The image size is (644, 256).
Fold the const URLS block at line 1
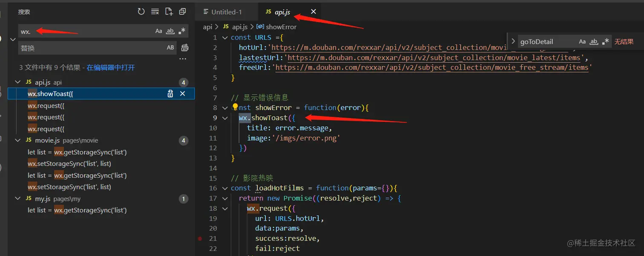click(225, 38)
